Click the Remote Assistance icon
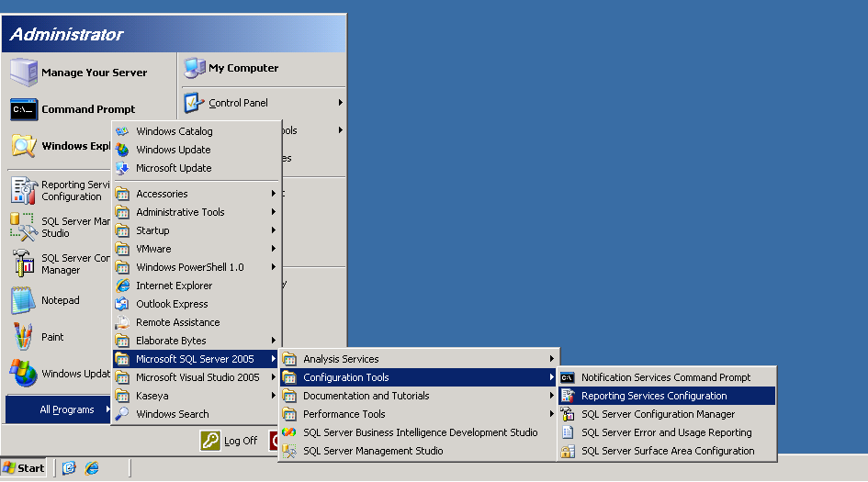The width and height of the screenshot is (868, 482). click(122, 322)
